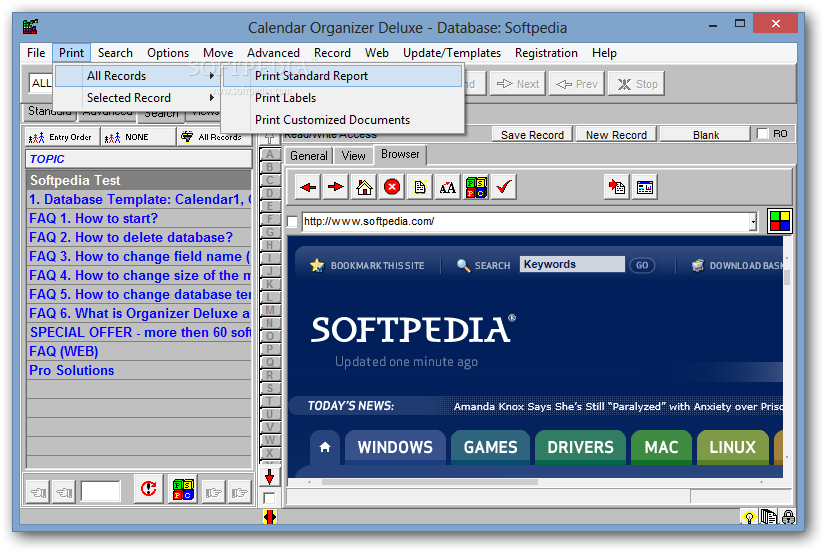
Task: Expand the Selected Record submenu
Action: click(137, 98)
